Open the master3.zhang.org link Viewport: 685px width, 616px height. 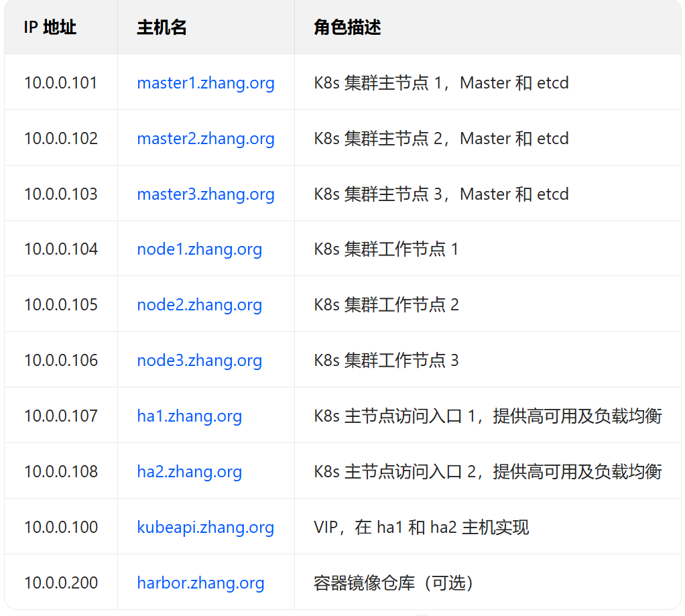205,194
